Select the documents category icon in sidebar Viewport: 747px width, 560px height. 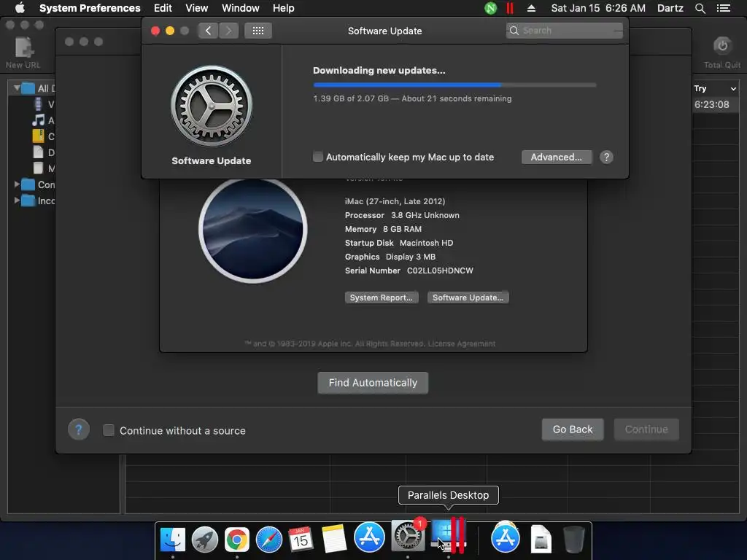click(x=38, y=152)
